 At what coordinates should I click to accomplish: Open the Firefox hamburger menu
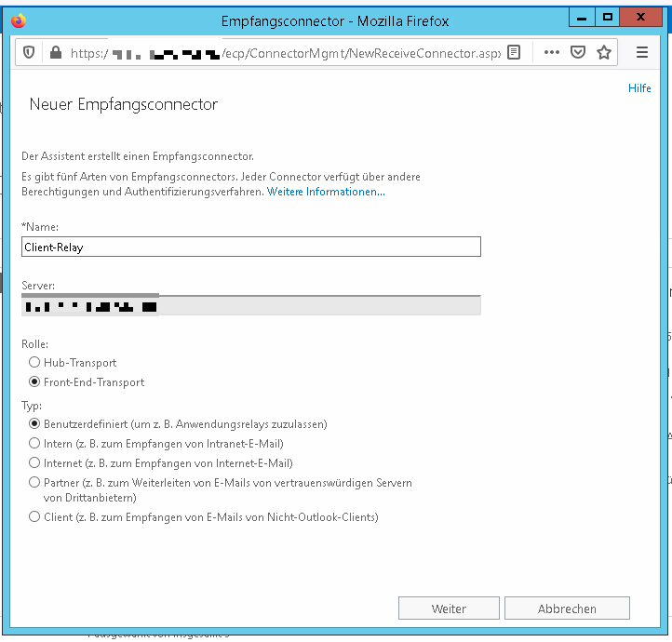642,53
